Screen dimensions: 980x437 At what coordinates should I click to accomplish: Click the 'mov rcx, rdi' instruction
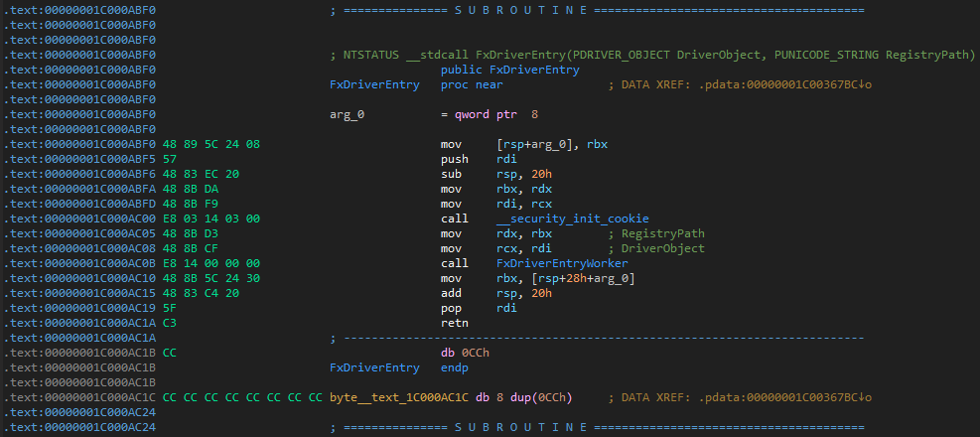click(496, 248)
